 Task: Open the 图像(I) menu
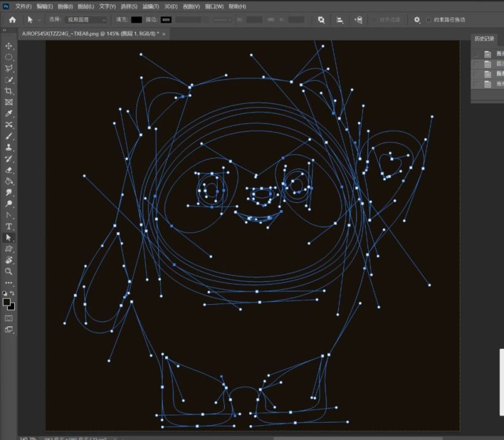coord(65,6)
